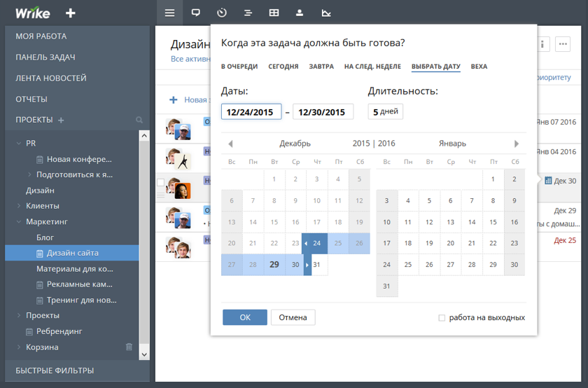Select the ВЕХА tab
Viewport: 588px width, 388px height.
(479, 67)
